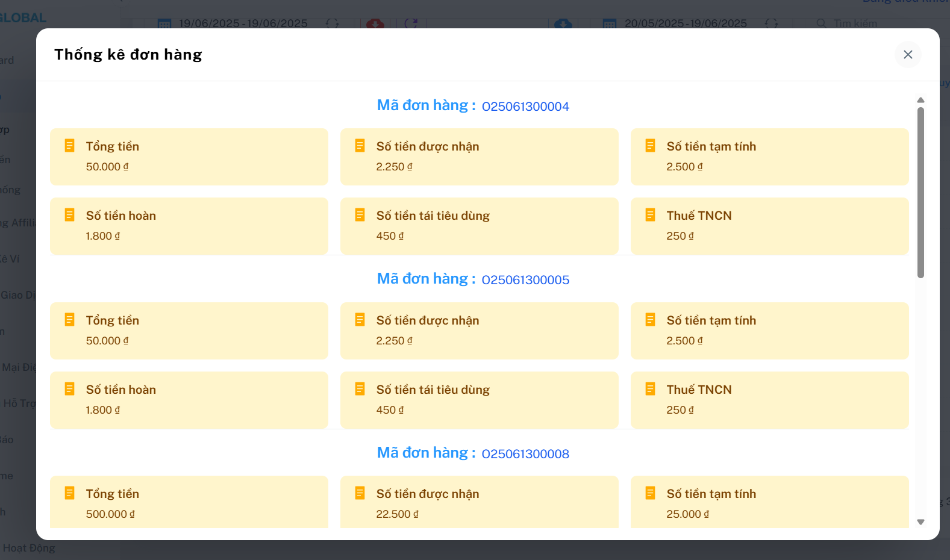The width and height of the screenshot is (950, 560).
Task: Click 250 đ Thuế TNCN value in order 025061300005
Action: [680, 410]
